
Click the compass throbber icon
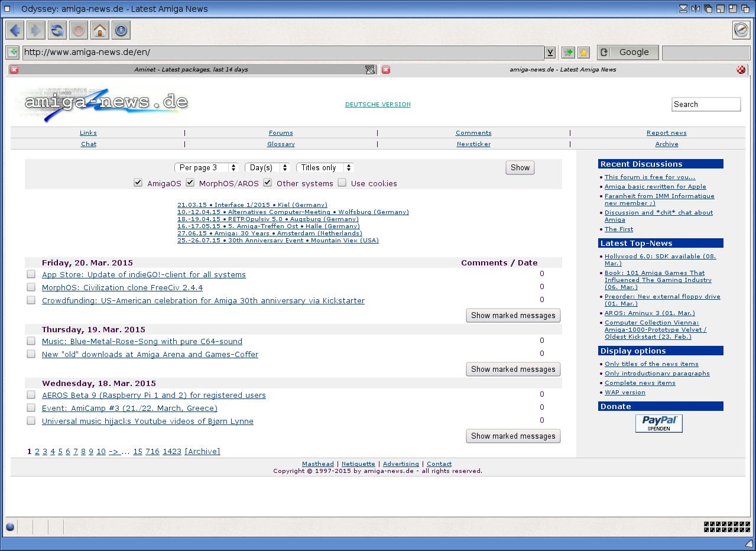point(741,30)
